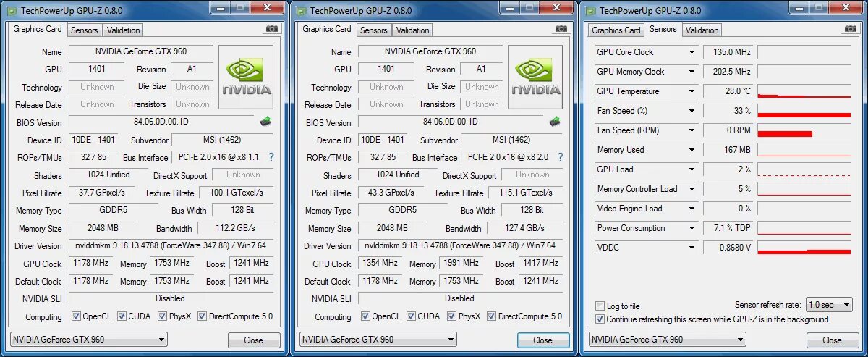This screenshot has height=357, width=868.
Task: Uncheck Continue refreshing in background option
Action: coord(600,319)
